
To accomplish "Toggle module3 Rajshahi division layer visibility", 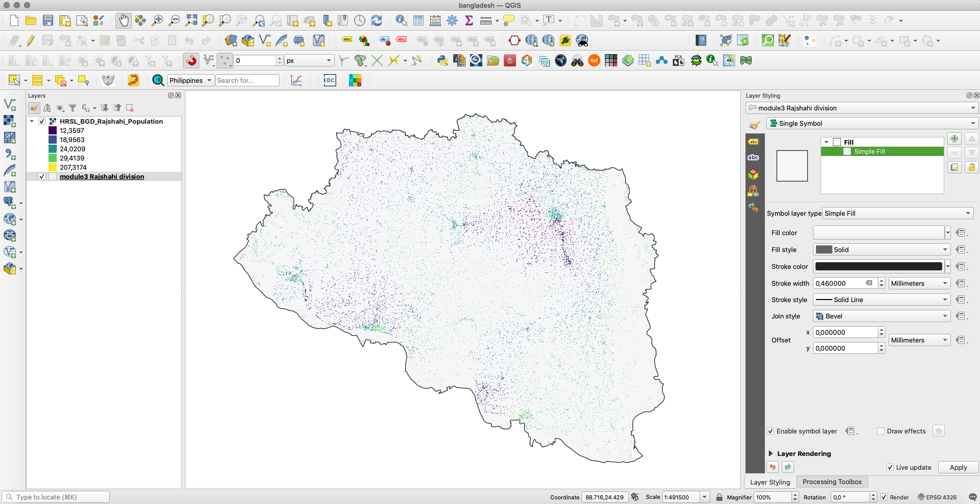I will [x=42, y=176].
